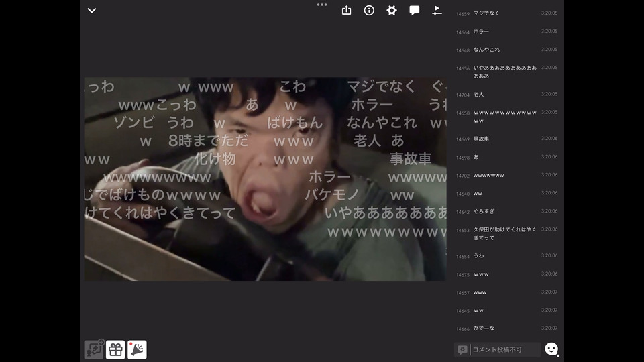Select comment 14698 あ
The height and width of the screenshot is (362, 644).
507,157
